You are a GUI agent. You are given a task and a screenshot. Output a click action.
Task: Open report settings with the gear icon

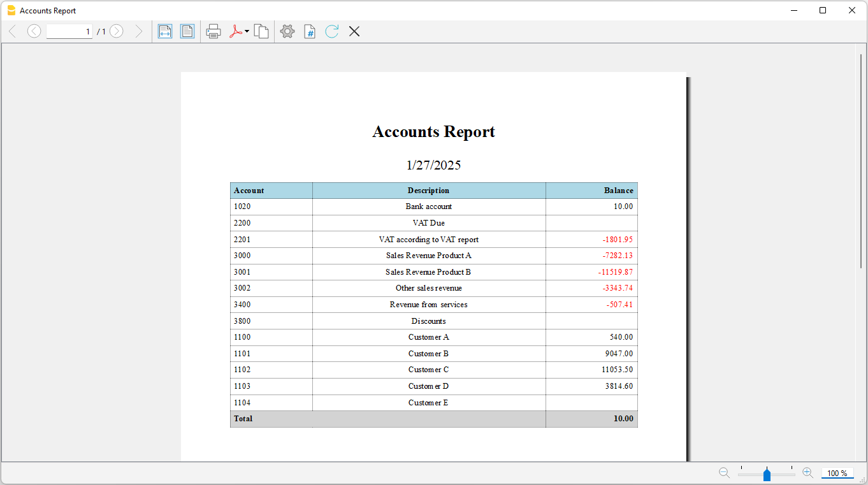coord(287,31)
